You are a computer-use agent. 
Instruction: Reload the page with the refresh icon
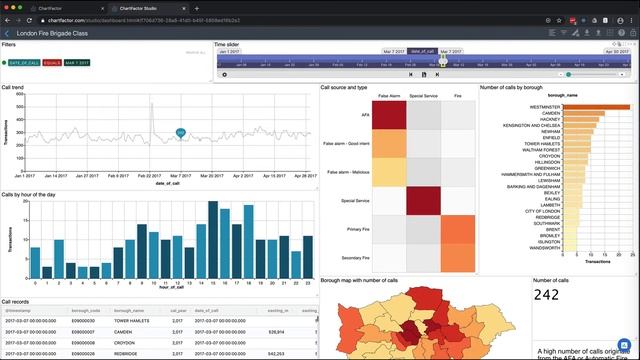(x=29, y=20)
